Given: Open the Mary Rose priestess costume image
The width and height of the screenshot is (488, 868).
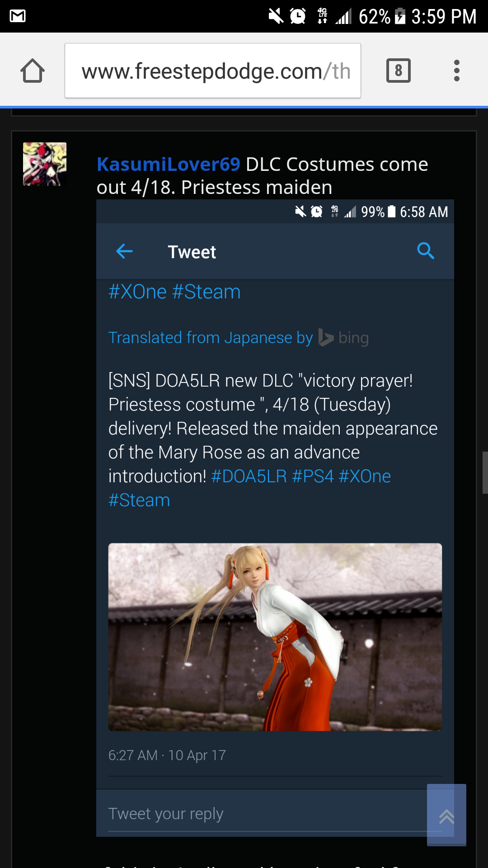Looking at the screenshot, I should [275, 637].
